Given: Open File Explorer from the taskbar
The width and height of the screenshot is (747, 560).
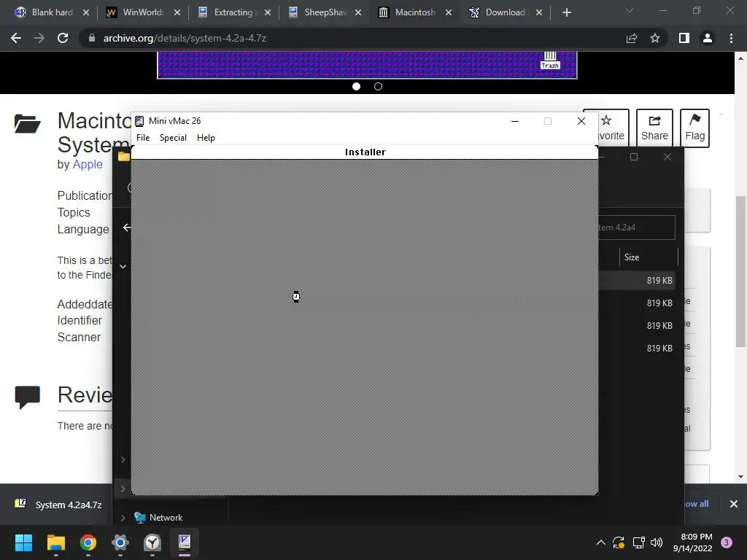Looking at the screenshot, I should (55, 542).
